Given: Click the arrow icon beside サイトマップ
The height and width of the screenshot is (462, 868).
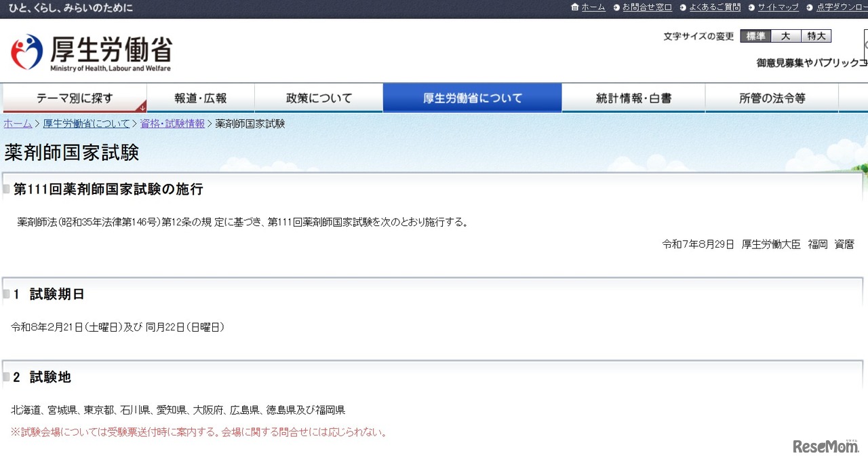Looking at the screenshot, I should pos(752,7).
